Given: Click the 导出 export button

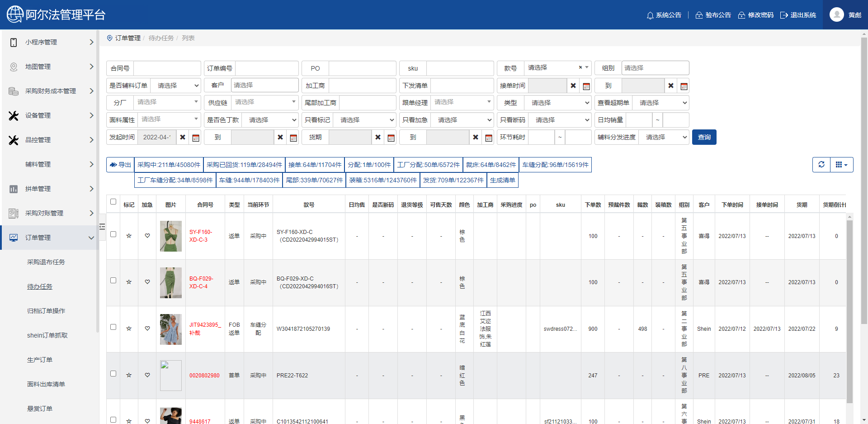Looking at the screenshot, I should click(120, 165).
